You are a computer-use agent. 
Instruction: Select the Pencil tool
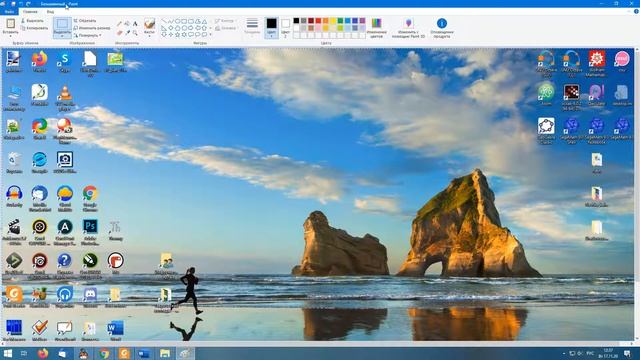click(x=120, y=24)
